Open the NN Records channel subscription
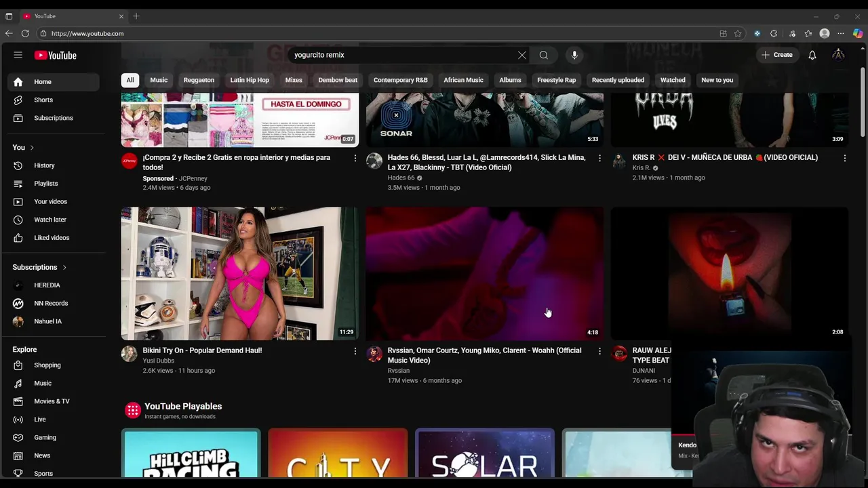The height and width of the screenshot is (488, 868). (54, 303)
